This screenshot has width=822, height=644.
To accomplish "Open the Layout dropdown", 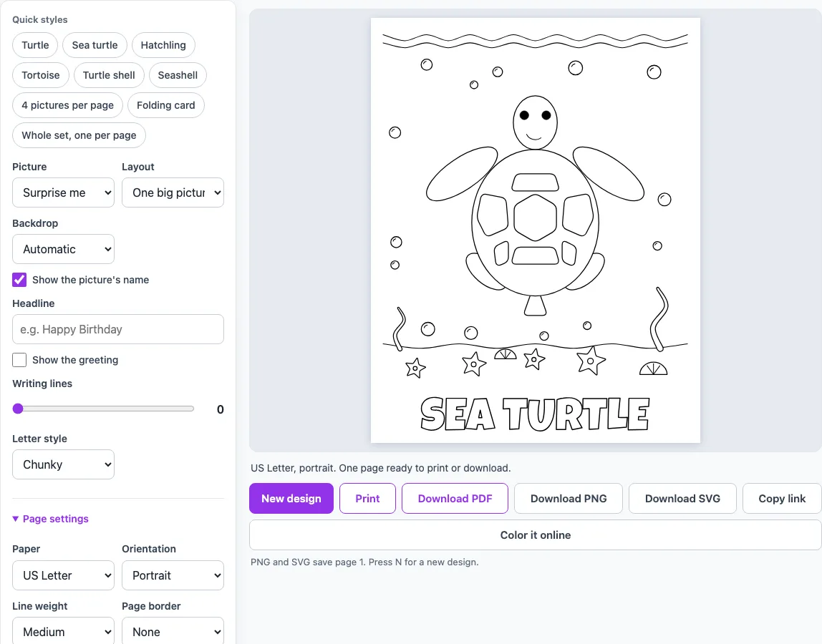I will (x=173, y=192).
